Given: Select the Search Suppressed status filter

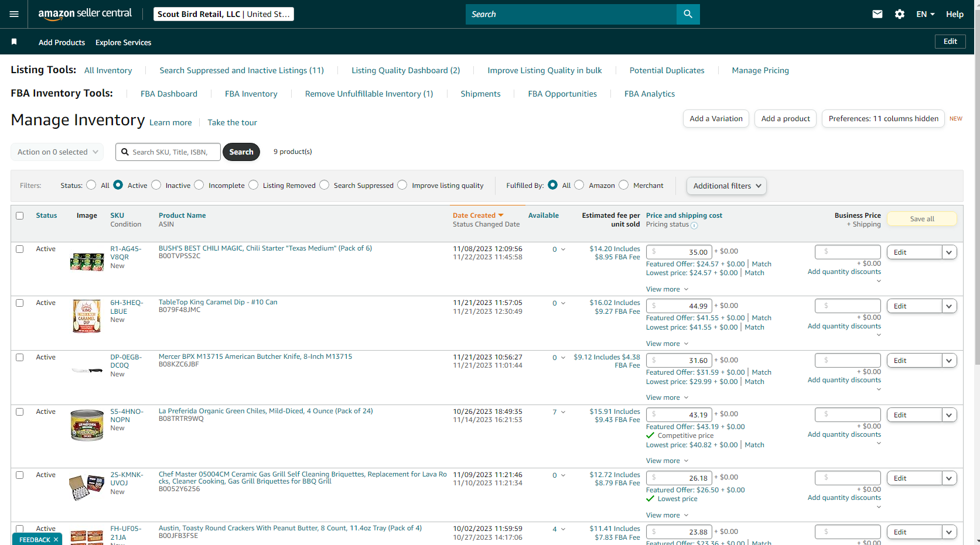Looking at the screenshot, I should pyautogui.click(x=325, y=185).
